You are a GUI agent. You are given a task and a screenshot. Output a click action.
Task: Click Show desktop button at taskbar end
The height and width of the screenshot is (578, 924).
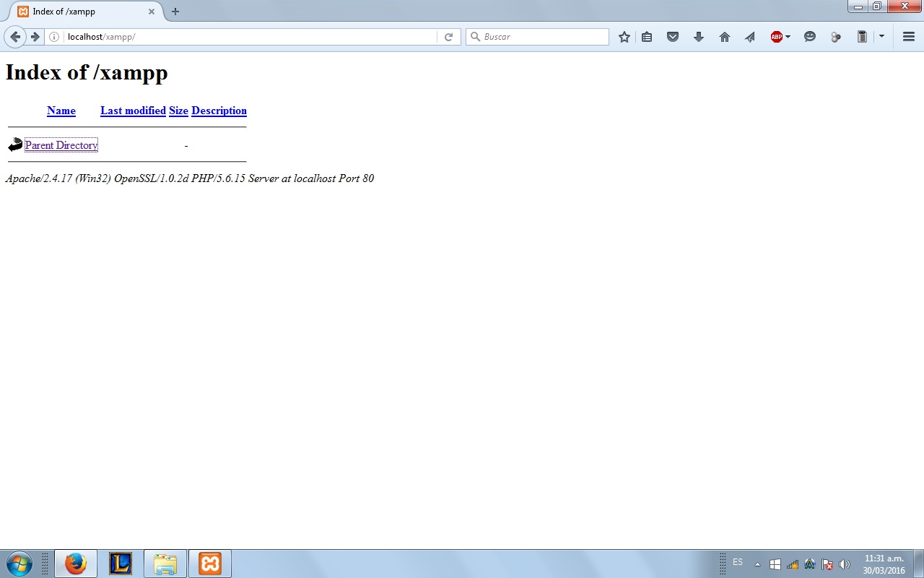pos(918,564)
